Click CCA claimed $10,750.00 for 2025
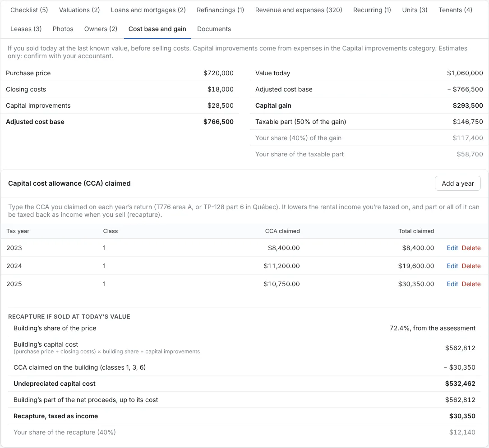 pos(281,284)
